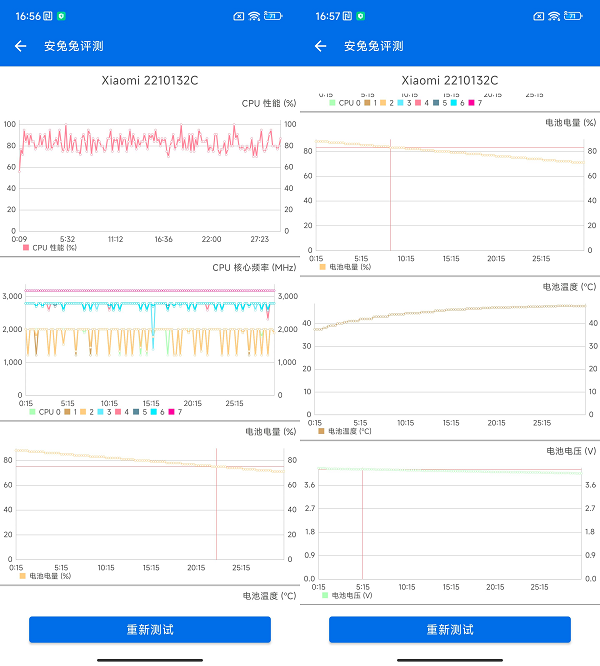Tap the Wi-Fi icon on the right screen
This screenshot has height=666, width=600.
[x=554, y=16]
